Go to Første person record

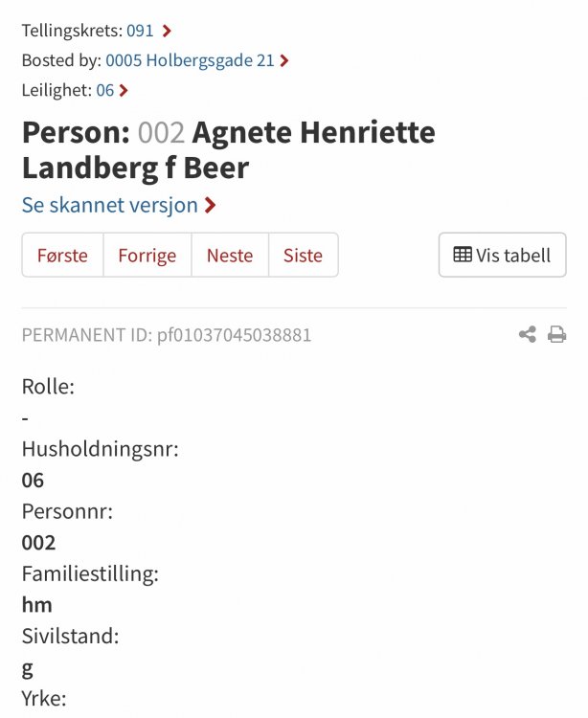62,256
